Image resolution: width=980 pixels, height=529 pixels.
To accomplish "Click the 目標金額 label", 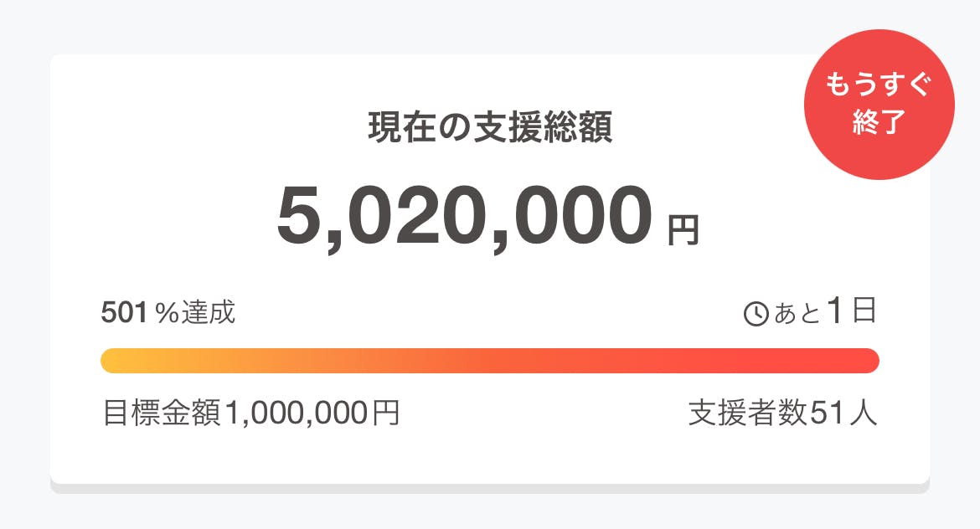I will tap(162, 413).
